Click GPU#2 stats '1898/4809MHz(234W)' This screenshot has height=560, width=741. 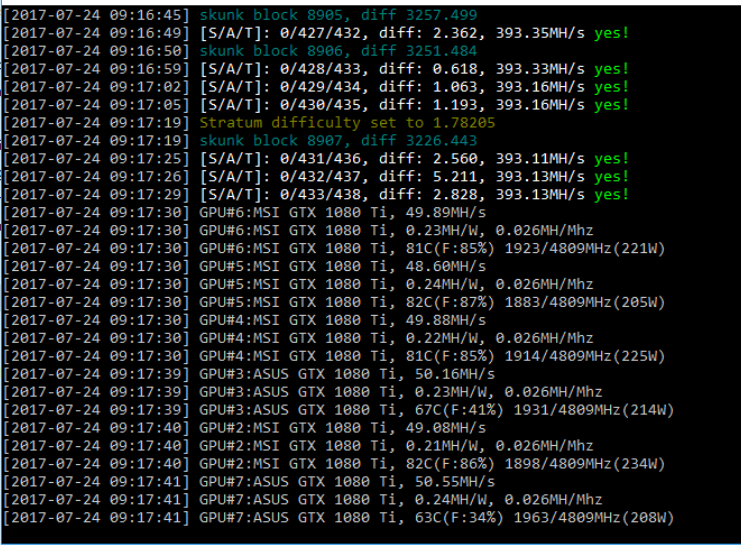click(x=585, y=464)
